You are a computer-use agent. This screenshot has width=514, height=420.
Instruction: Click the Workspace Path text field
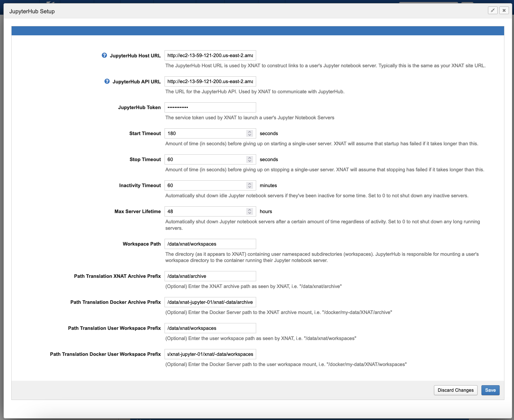click(210, 244)
